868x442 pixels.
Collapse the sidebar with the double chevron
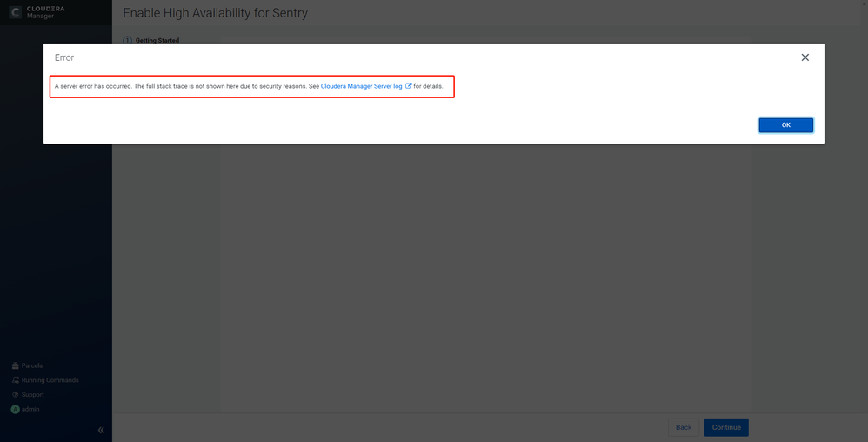pyautogui.click(x=101, y=430)
